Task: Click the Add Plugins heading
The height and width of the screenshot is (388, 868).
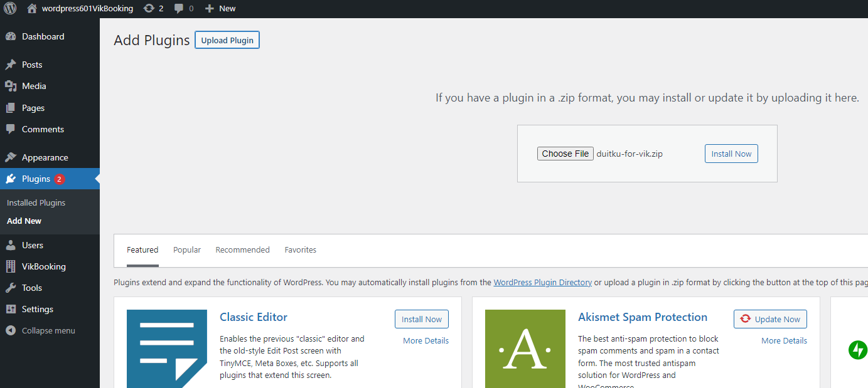Action: [x=152, y=40]
